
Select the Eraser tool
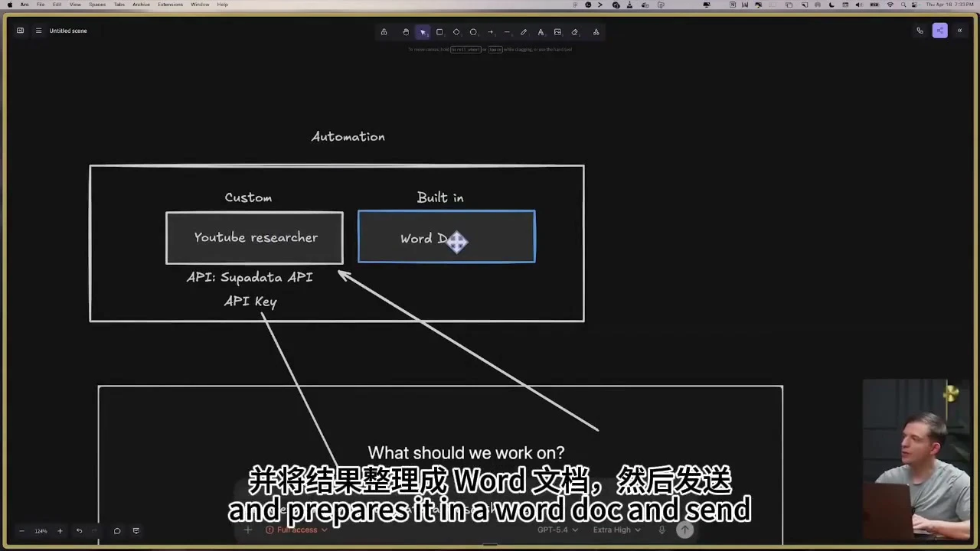[574, 31]
